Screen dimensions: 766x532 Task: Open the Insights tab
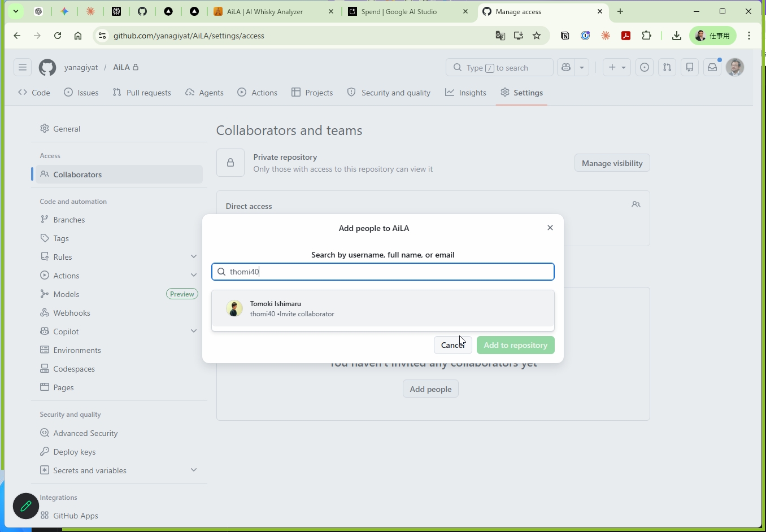466,93
